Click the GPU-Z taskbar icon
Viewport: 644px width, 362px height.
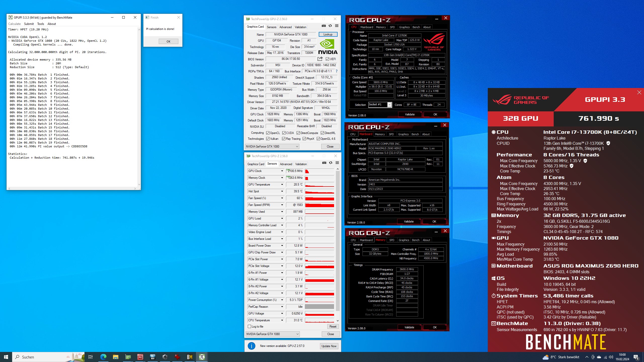[x=128, y=357]
